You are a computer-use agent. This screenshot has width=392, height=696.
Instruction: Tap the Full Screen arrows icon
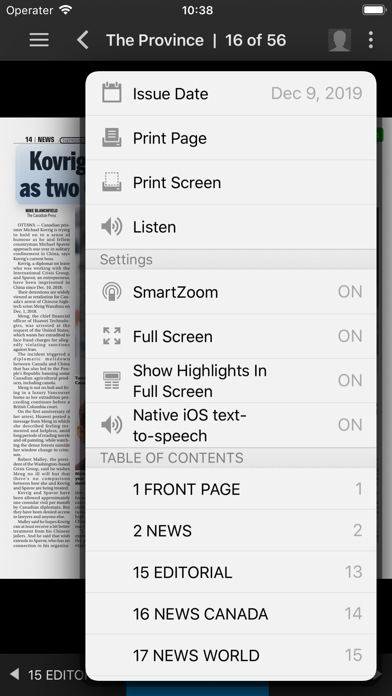[x=111, y=336]
